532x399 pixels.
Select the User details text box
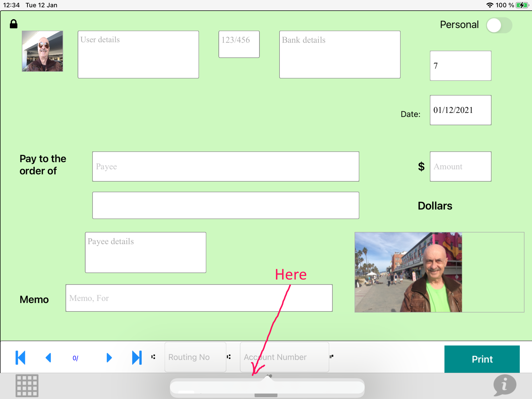click(138, 54)
